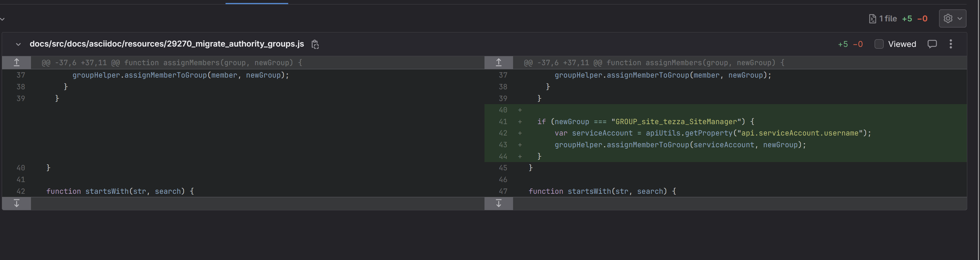This screenshot has width=980, height=260.
Task: Click line number 37 in the left pane
Action: (x=21, y=75)
